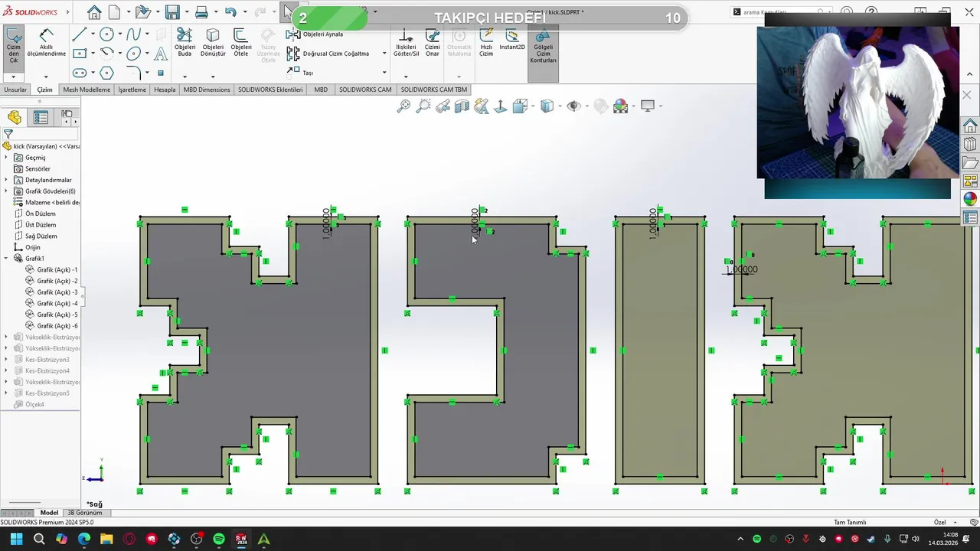Select Ön Düzlem plane in tree
The height and width of the screenshot is (551, 980).
click(41, 214)
